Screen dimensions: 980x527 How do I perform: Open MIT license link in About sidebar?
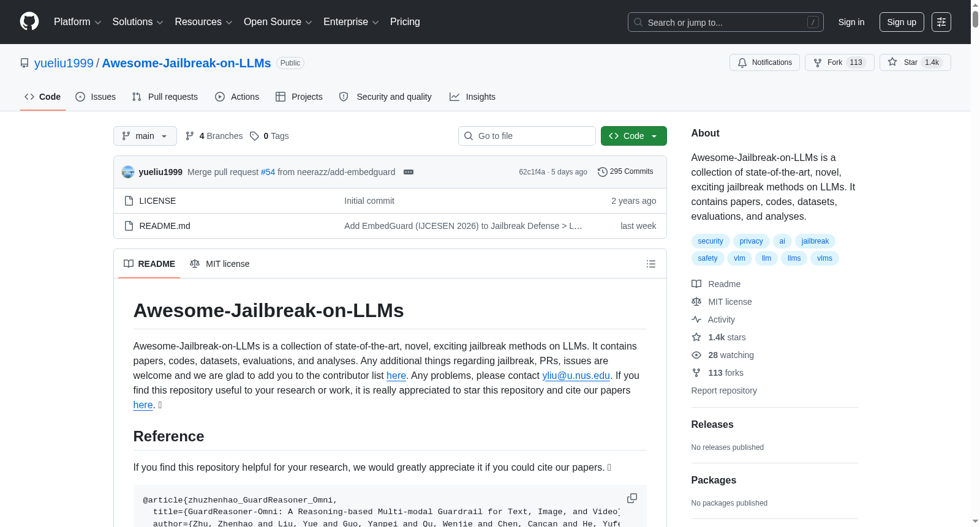tap(722, 302)
